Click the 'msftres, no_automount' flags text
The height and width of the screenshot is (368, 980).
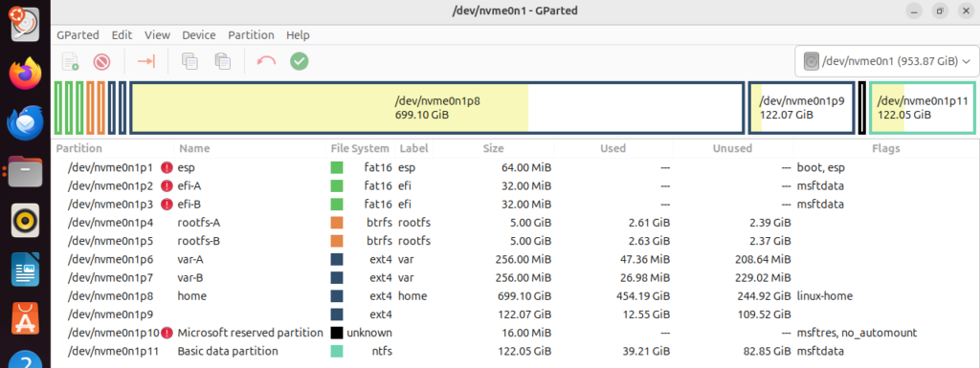click(857, 333)
